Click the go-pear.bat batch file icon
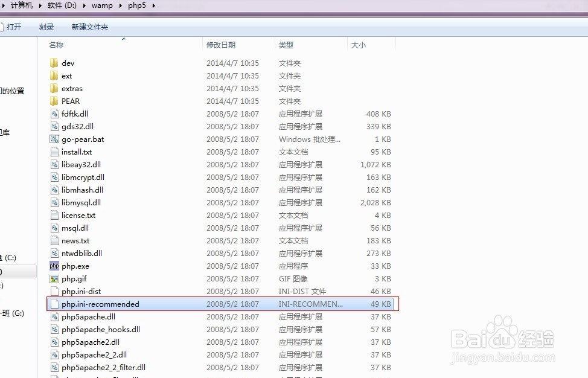This screenshot has height=378, width=588. [54, 139]
